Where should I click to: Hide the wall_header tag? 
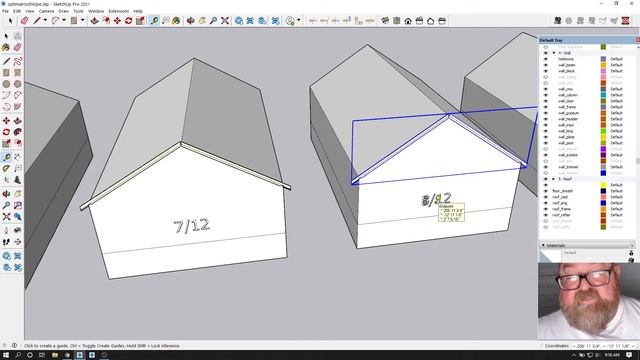coord(546,119)
